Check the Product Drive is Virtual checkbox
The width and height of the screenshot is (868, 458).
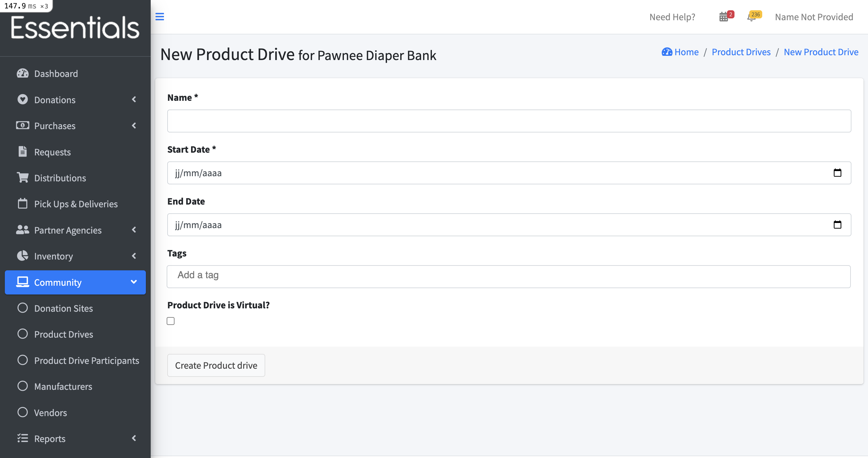coord(171,321)
